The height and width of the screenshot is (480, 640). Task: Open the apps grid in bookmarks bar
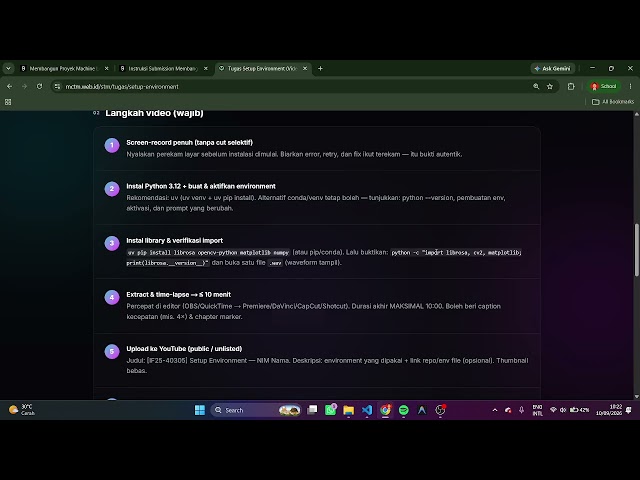pos(8,102)
